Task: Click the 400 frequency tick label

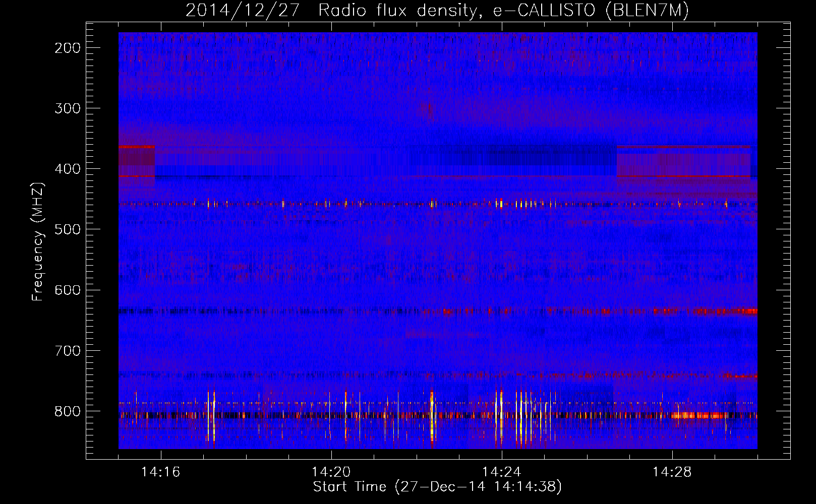Action: [x=67, y=169]
